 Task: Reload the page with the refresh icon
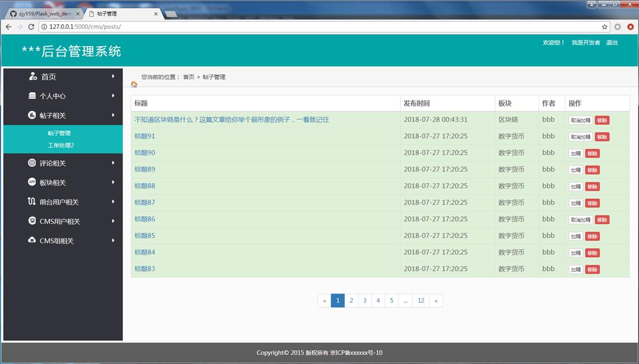pyautogui.click(x=31, y=27)
